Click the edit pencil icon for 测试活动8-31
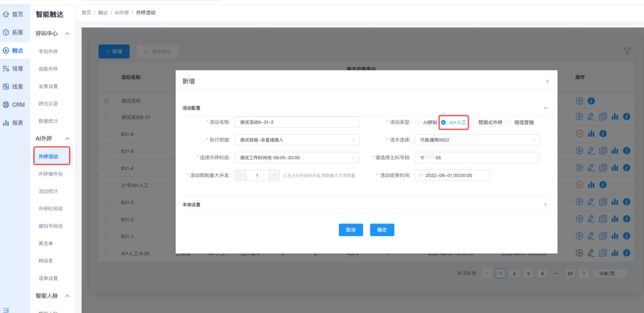This screenshot has width=644, height=313. point(591,117)
